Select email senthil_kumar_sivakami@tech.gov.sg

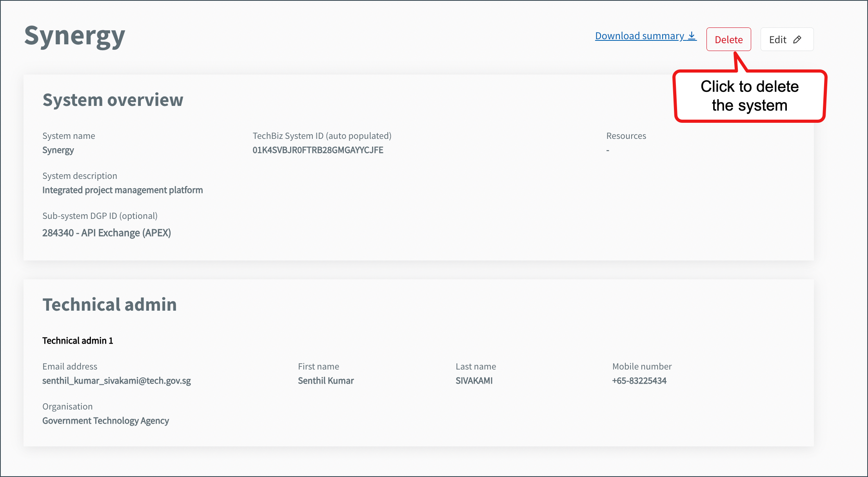[x=117, y=381]
